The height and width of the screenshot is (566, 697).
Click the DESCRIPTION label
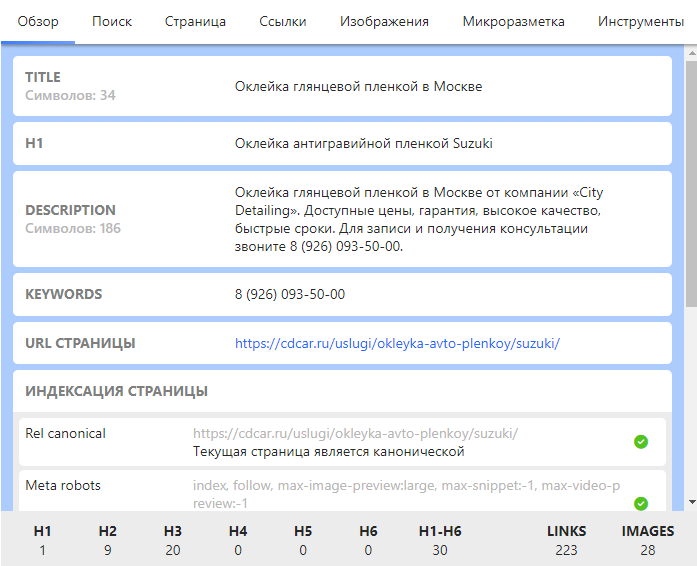click(70, 210)
